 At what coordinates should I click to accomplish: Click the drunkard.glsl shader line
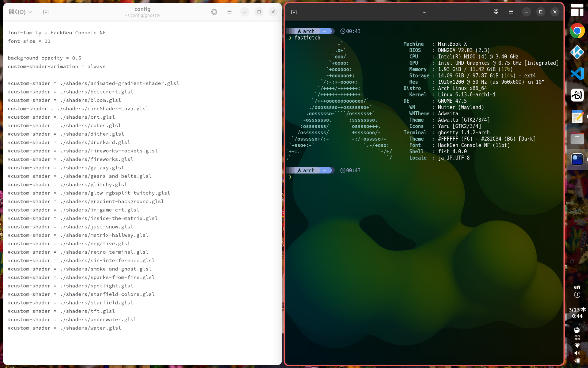pyautogui.click(x=69, y=142)
